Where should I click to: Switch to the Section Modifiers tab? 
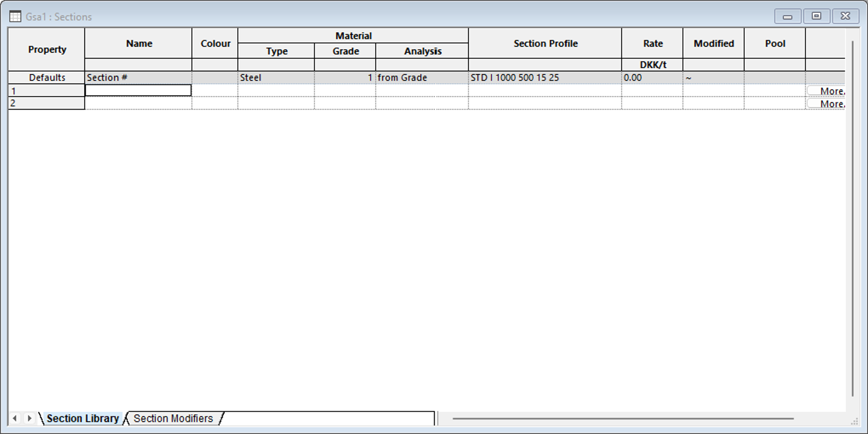173,418
